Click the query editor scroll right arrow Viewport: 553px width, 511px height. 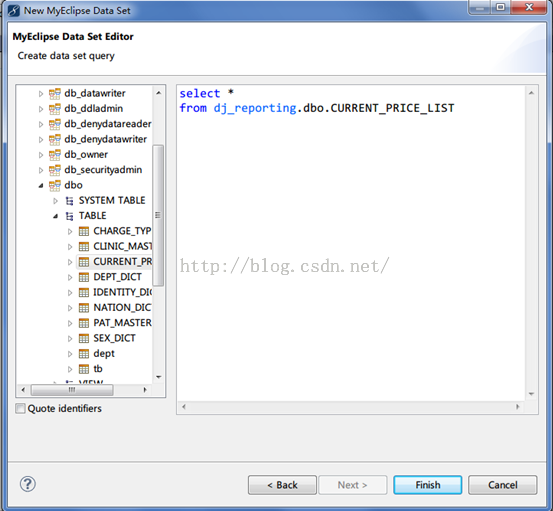tap(517, 407)
